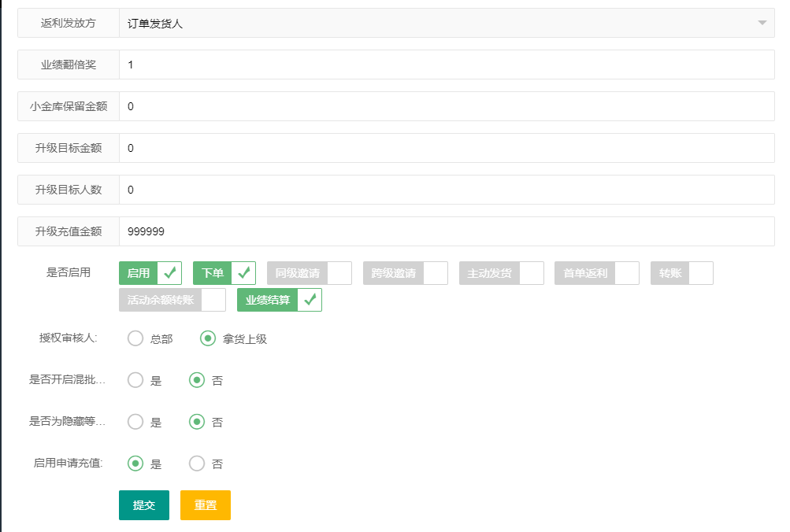Viewport: 790px width, 532px height.
Task: Enable the 跨级邀请 option
Action: [x=405, y=273]
